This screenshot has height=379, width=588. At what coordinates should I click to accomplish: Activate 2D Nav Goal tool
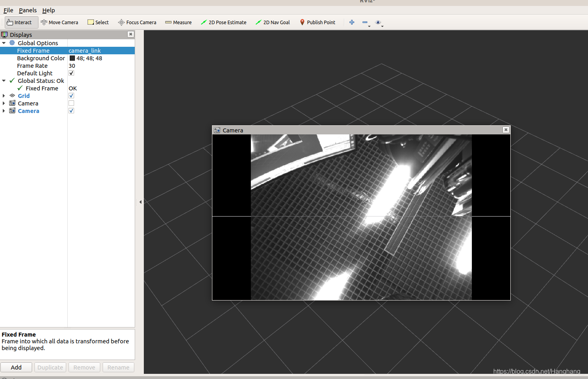pyautogui.click(x=273, y=22)
